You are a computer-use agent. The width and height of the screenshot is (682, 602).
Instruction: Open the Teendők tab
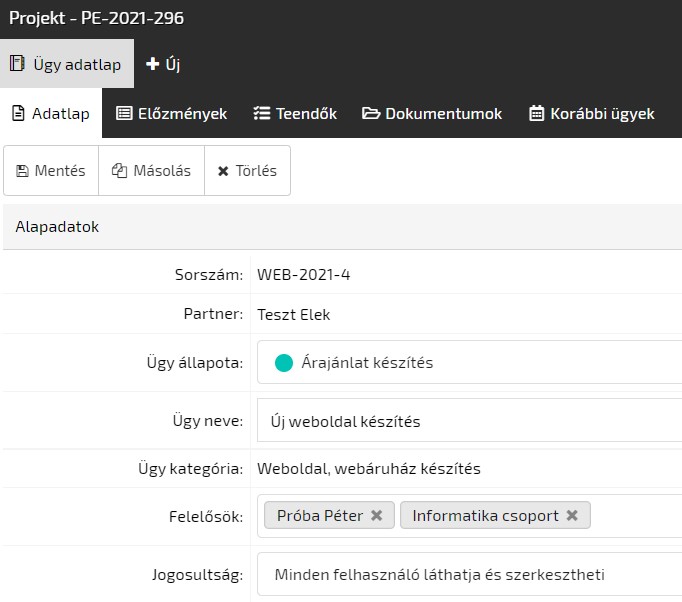295,114
